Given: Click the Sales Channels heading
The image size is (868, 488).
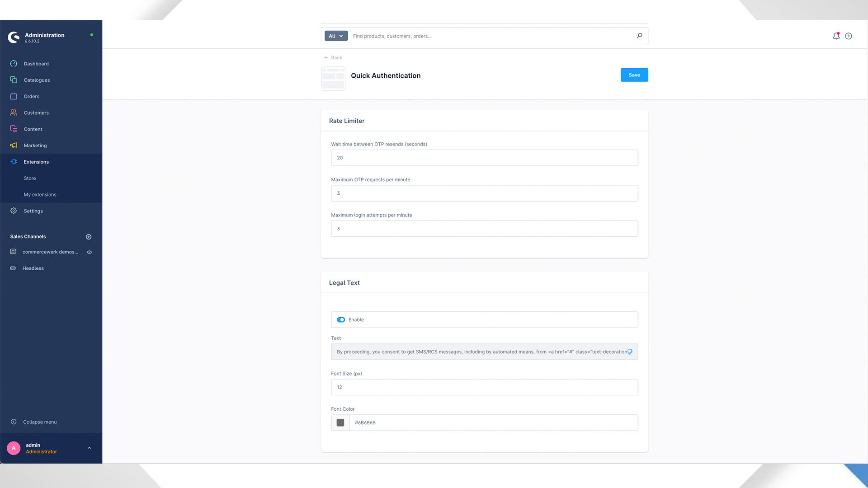Looking at the screenshot, I should (28, 236).
